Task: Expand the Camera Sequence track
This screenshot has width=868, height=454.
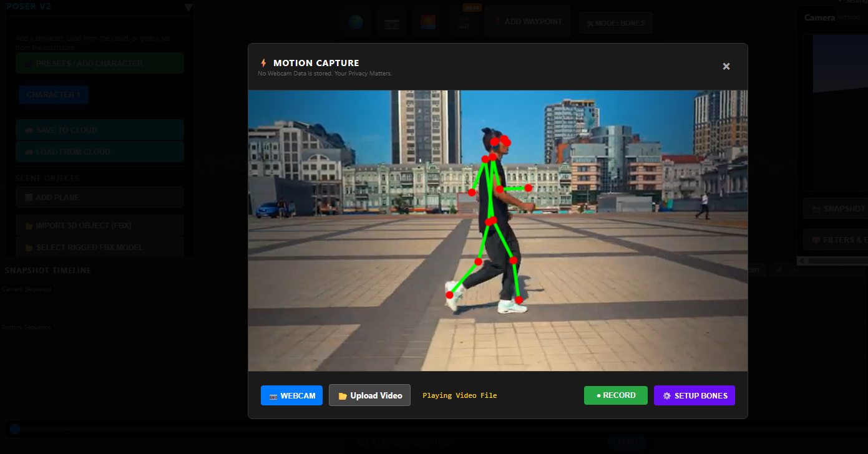Action: tap(27, 289)
